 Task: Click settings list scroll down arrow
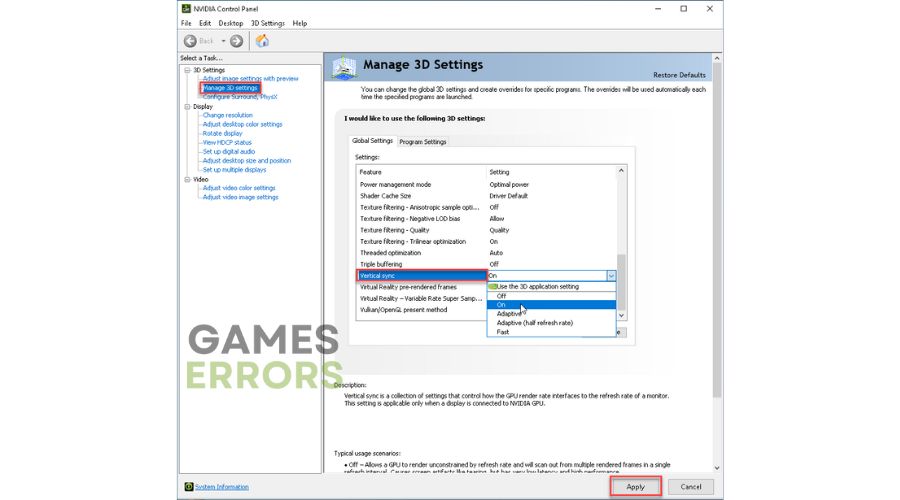click(621, 315)
